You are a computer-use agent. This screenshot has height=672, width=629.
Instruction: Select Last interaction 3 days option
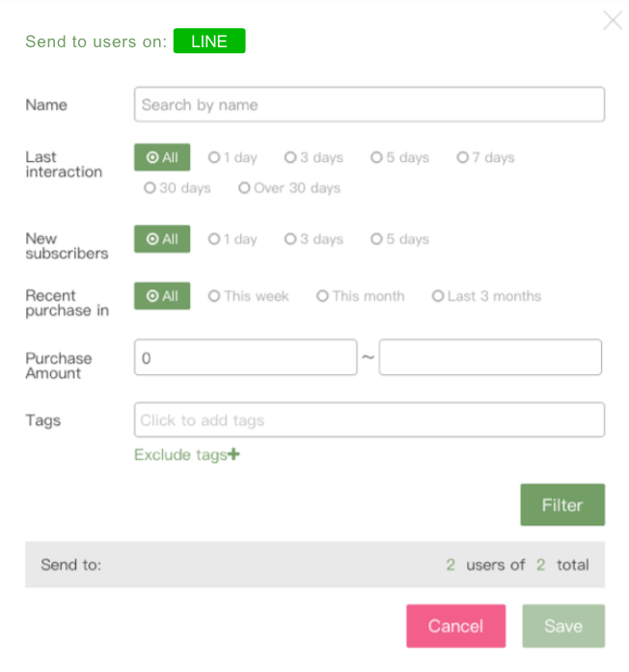click(314, 157)
